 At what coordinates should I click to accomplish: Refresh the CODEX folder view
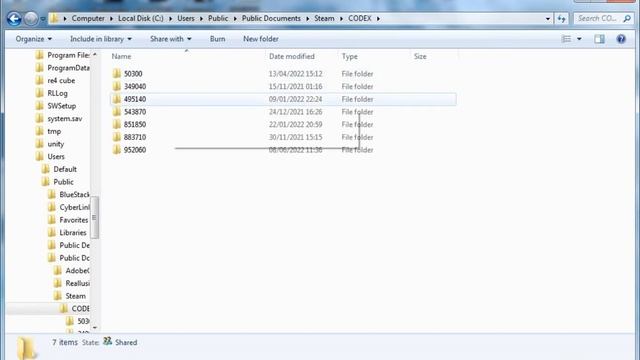pyautogui.click(x=562, y=19)
